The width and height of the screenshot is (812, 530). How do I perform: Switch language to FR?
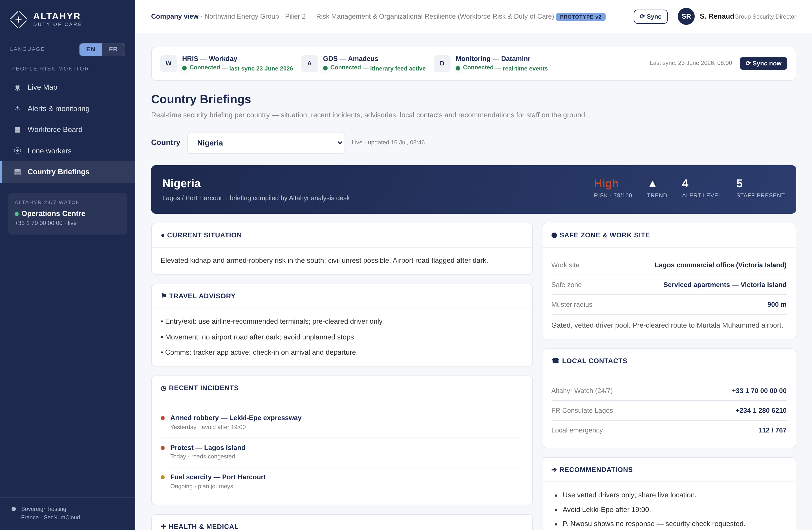(x=113, y=49)
